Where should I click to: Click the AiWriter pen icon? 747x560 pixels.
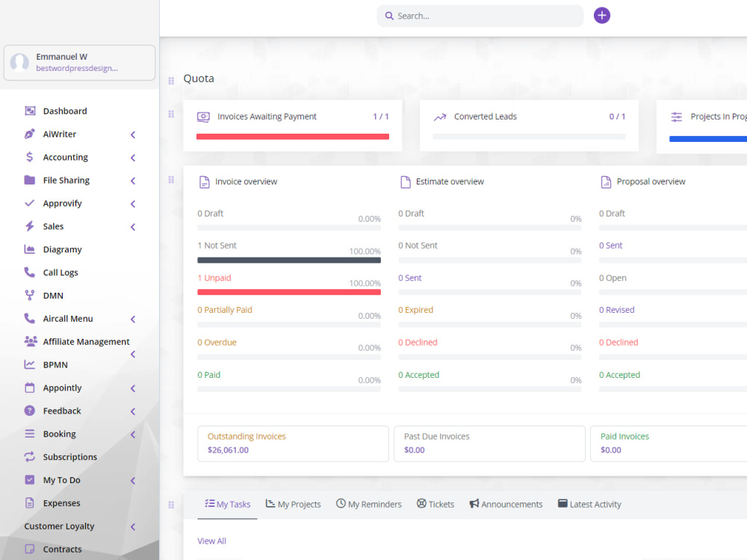pos(30,134)
